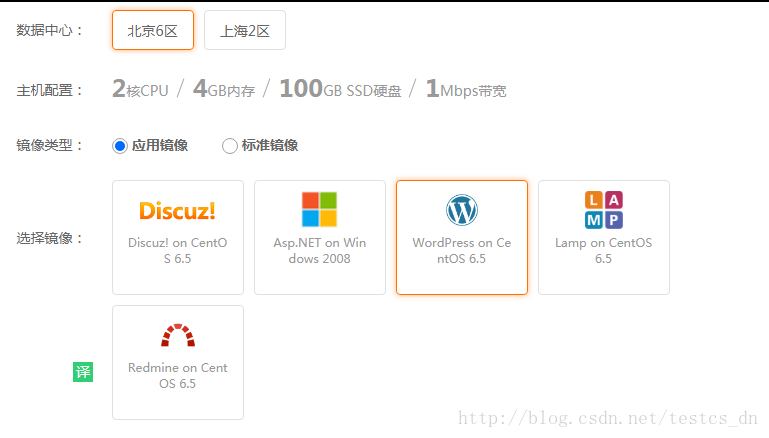Switch to the 上海2区 data center
Screen dimensions: 769x438
pyautogui.click(x=245, y=31)
